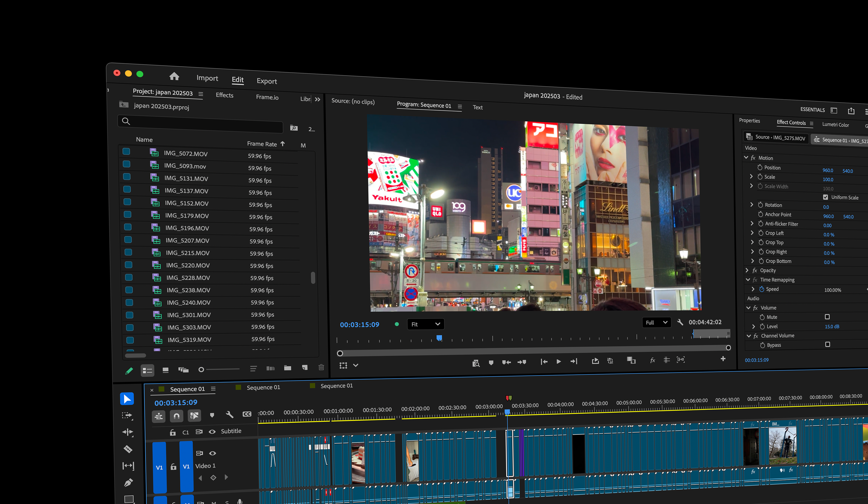The height and width of the screenshot is (504, 868).
Task: Toggle Video 1 track eye visibility
Action: (x=212, y=453)
